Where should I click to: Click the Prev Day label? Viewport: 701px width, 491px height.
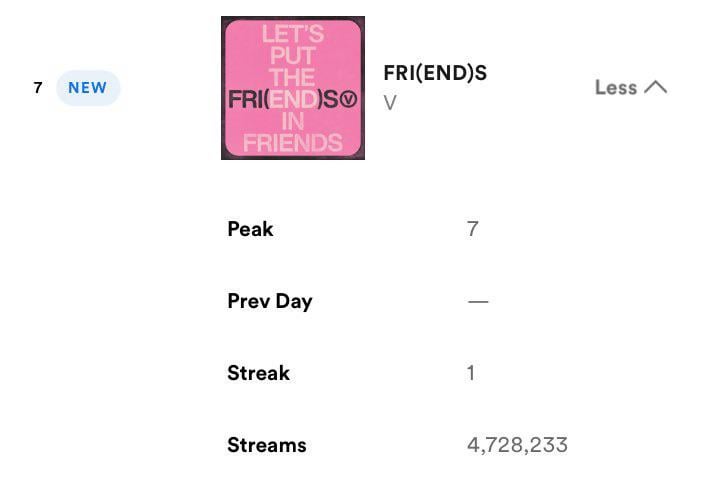click(270, 301)
